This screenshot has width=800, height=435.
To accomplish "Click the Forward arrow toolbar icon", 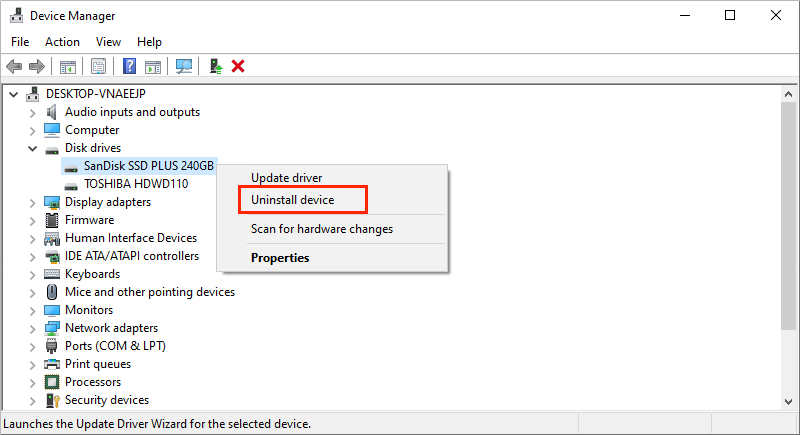I will [x=37, y=66].
